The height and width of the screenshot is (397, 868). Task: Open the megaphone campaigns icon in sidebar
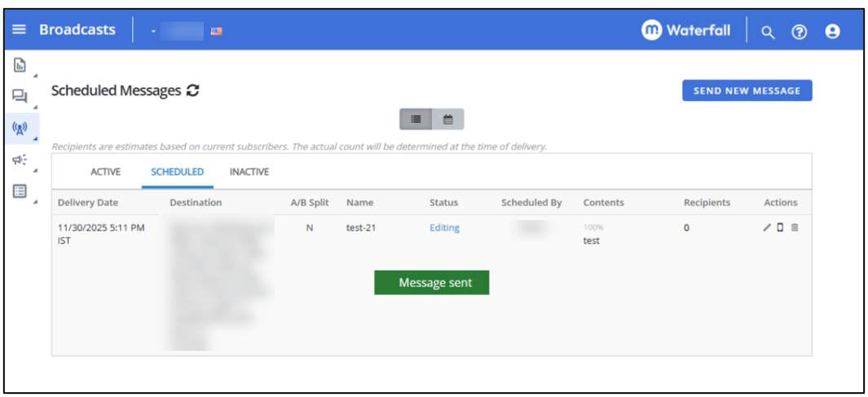coord(20,160)
